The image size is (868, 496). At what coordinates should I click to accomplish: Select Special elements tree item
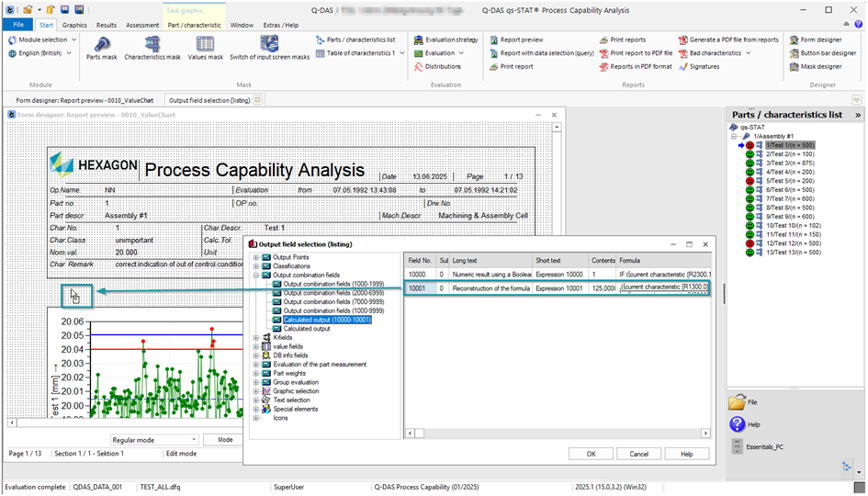(296, 409)
